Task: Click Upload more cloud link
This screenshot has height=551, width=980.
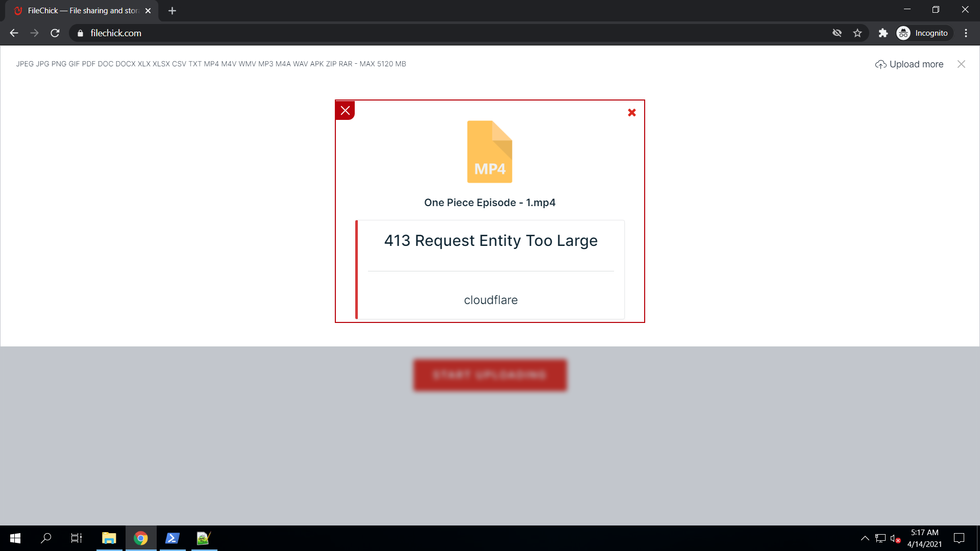Action: (909, 64)
